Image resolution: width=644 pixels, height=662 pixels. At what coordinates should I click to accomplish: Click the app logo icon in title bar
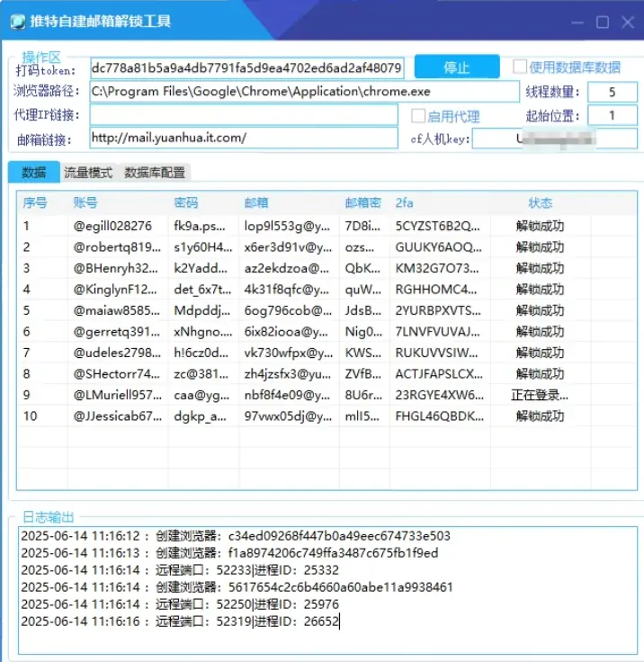coord(17,22)
